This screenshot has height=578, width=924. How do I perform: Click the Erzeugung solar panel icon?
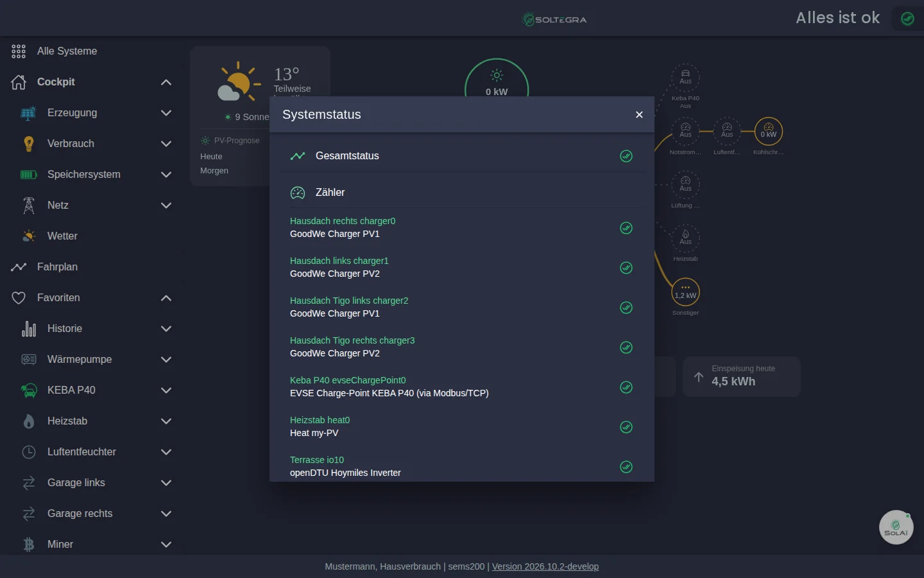coord(29,113)
